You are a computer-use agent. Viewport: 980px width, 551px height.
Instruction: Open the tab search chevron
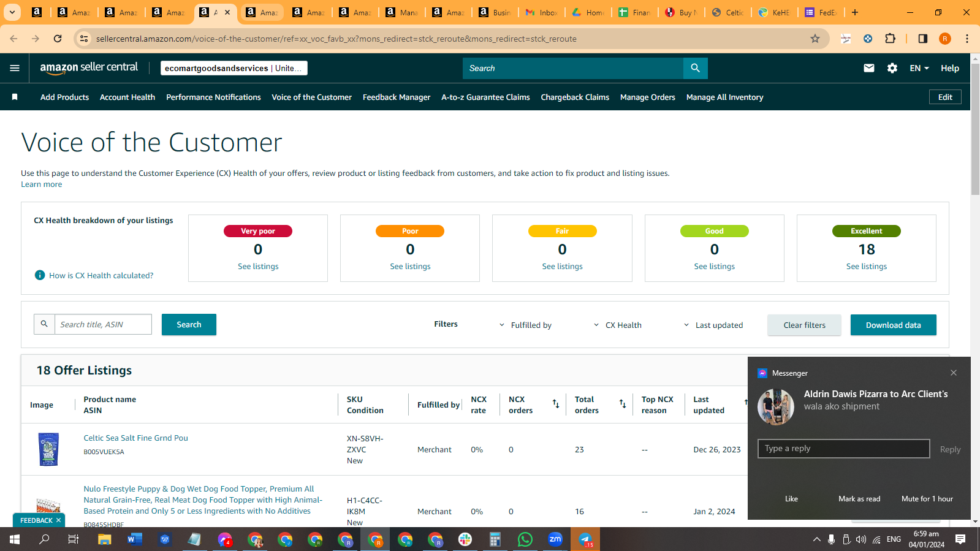(12, 12)
